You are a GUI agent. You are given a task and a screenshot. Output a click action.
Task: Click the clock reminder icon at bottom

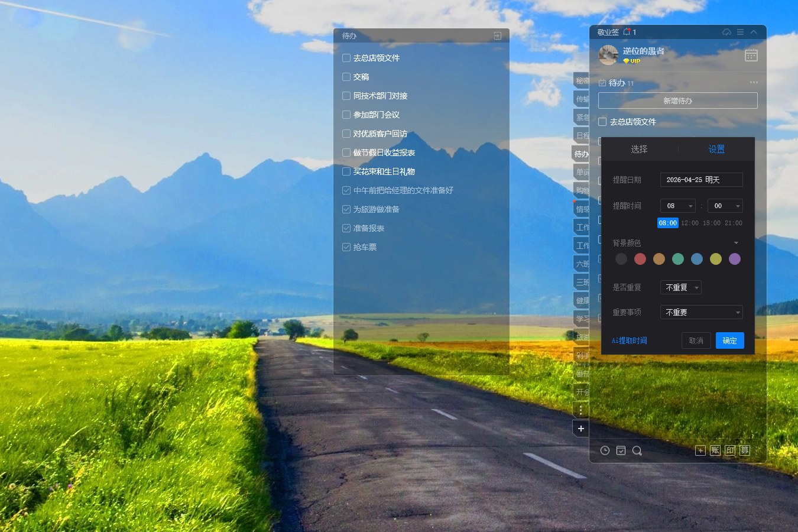[605, 450]
